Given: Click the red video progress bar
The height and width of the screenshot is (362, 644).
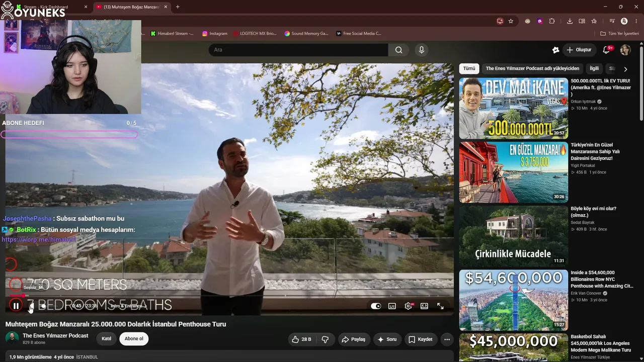Looking at the screenshot, I should 229,296.
